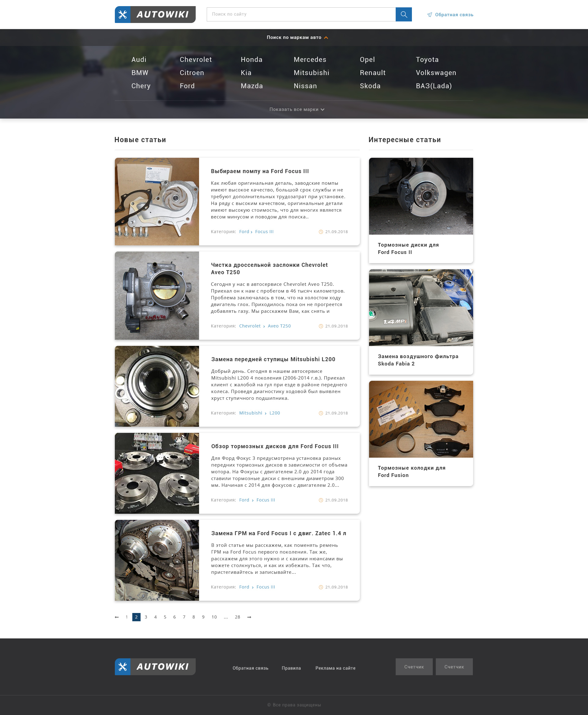Select the Mitsubishi brand
This screenshot has height=715, width=588.
pos(311,73)
